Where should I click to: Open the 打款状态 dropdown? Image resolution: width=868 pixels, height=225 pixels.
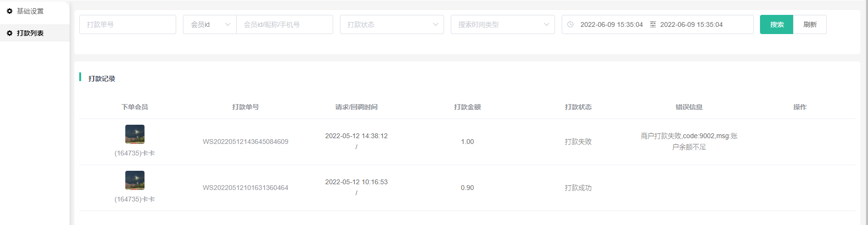392,24
